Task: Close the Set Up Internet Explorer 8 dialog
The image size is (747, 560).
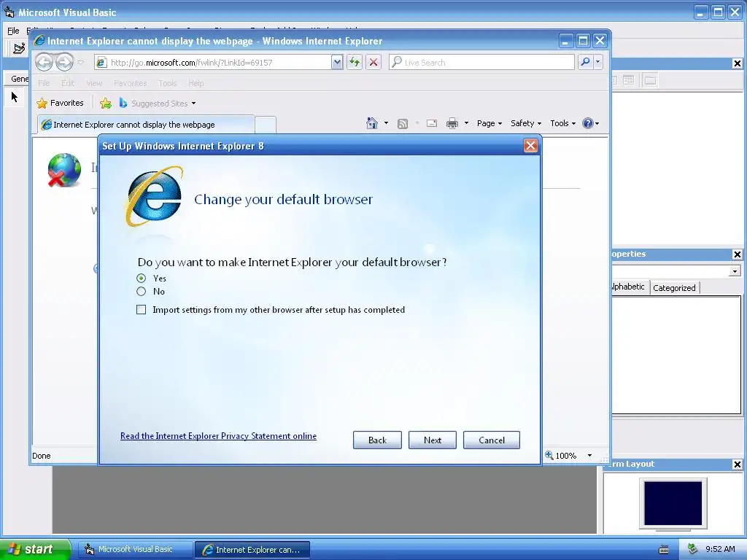Action: click(x=531, y=146)
